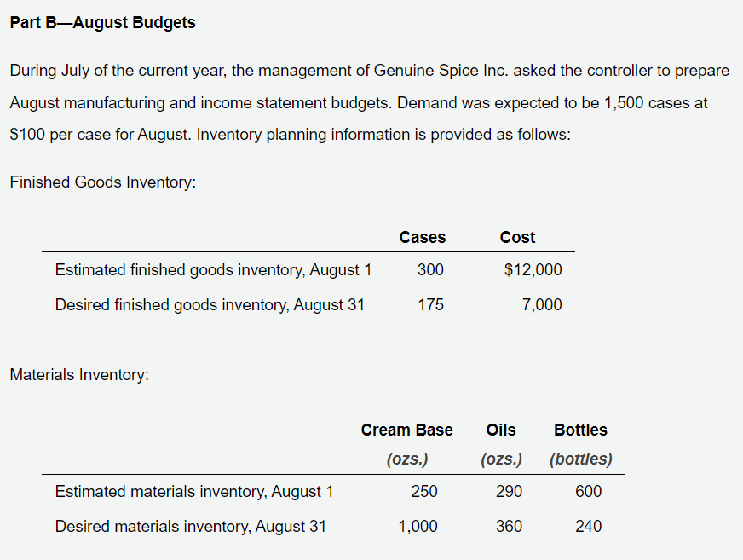
Task: Select the 'Cases' column header
Action: (423, 237)
